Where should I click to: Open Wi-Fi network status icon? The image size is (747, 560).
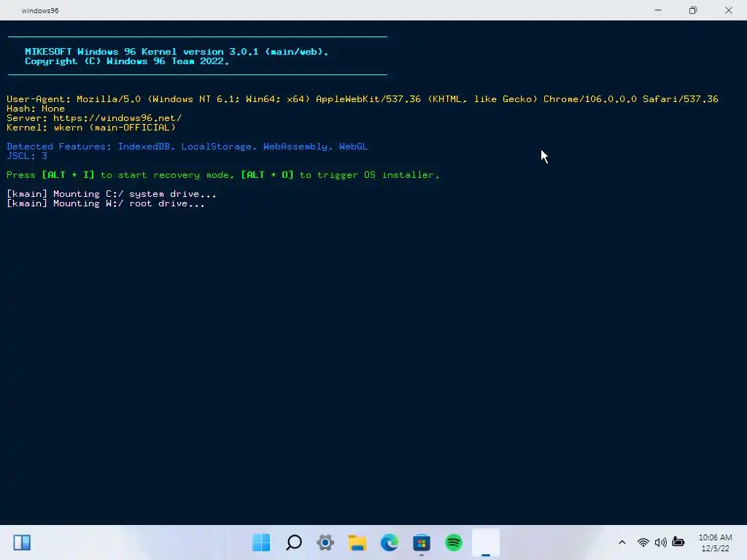pos(643,542)
